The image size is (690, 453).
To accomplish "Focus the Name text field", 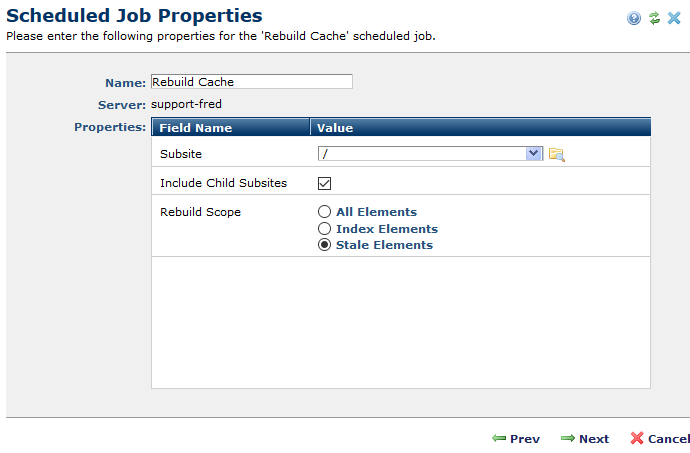I will [x=251, y=82].
